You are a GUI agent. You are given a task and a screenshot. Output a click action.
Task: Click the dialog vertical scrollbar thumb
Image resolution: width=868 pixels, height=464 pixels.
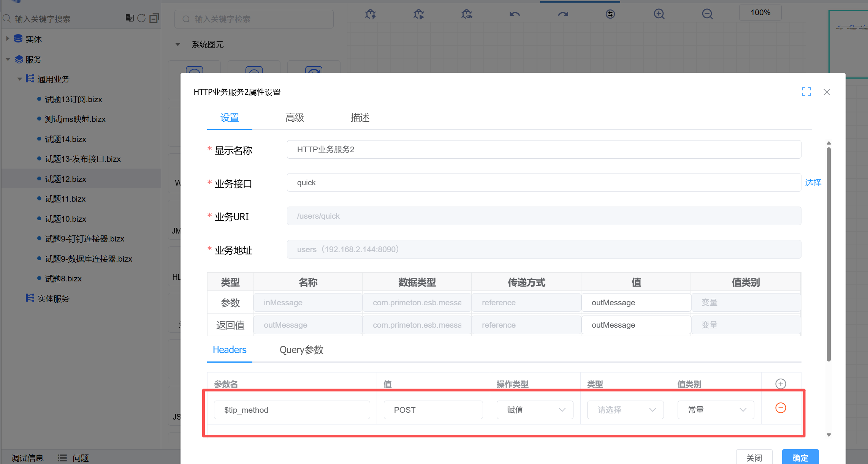pos(828,254)
